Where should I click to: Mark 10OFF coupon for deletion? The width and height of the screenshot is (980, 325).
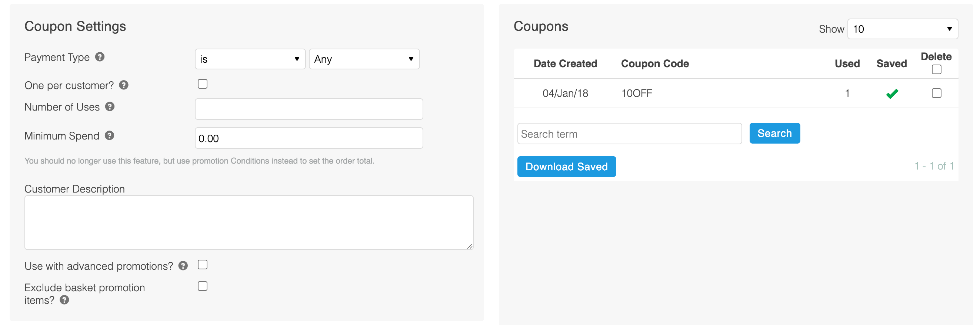(x=936, y=93)
